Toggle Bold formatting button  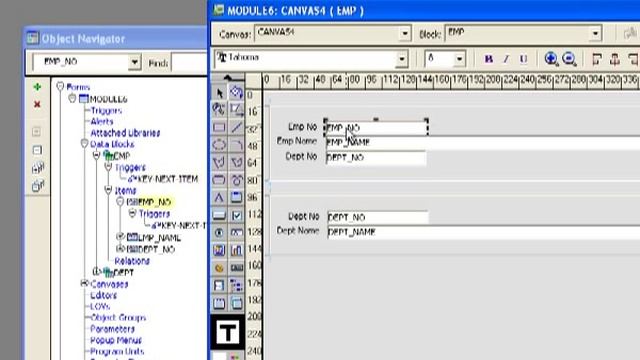tap(489, 59)
